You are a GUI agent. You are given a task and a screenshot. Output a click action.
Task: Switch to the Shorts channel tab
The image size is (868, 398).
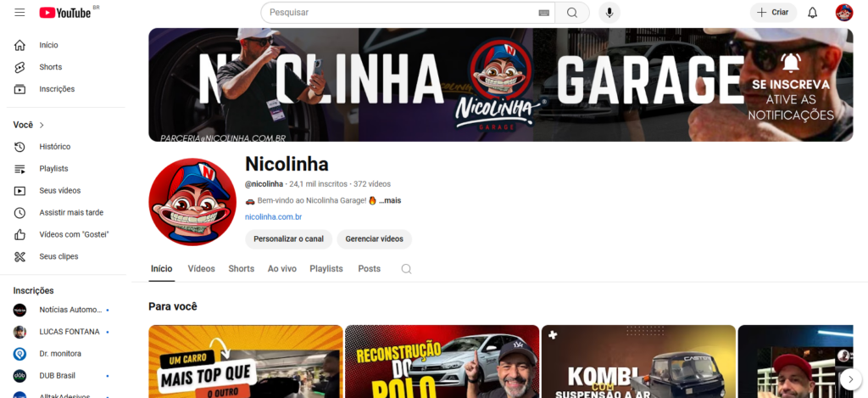[x=242, y=269]
